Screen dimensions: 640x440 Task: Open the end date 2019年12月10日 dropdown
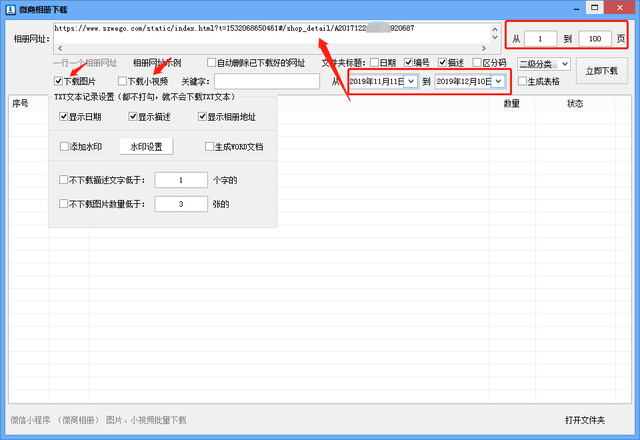[x=498, y=81]
